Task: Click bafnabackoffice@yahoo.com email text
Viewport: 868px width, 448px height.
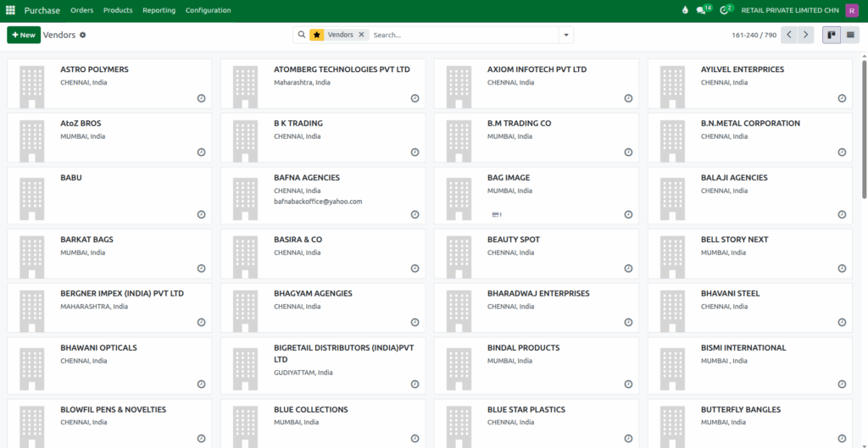Action: (318, 202)
